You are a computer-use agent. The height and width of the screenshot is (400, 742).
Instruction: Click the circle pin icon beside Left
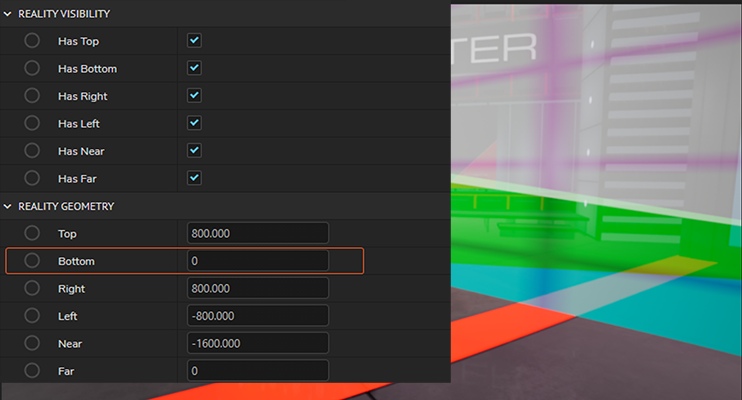pyautogui.click(x=32, y=316)
